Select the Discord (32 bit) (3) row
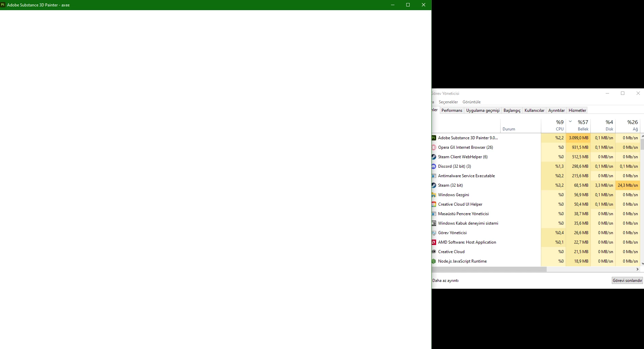Screen dimensions: 644x349 click(536, 166)
